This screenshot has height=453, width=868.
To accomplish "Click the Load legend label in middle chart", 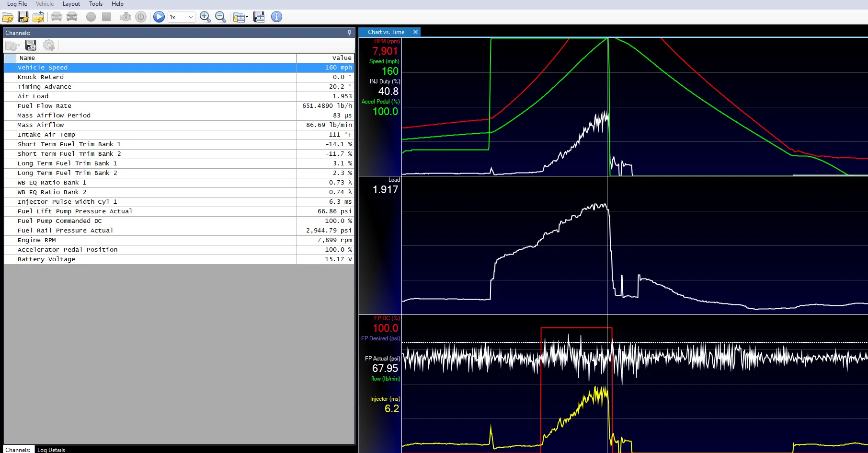I will pos(394,180).
